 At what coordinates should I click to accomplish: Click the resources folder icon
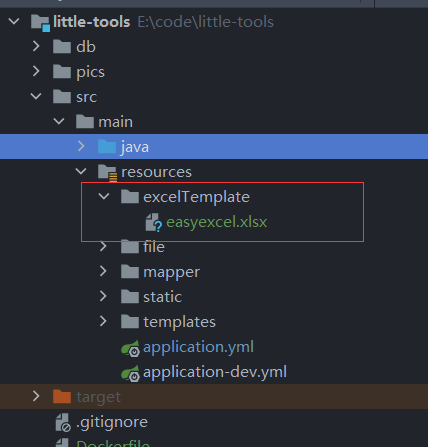[107, 173]
